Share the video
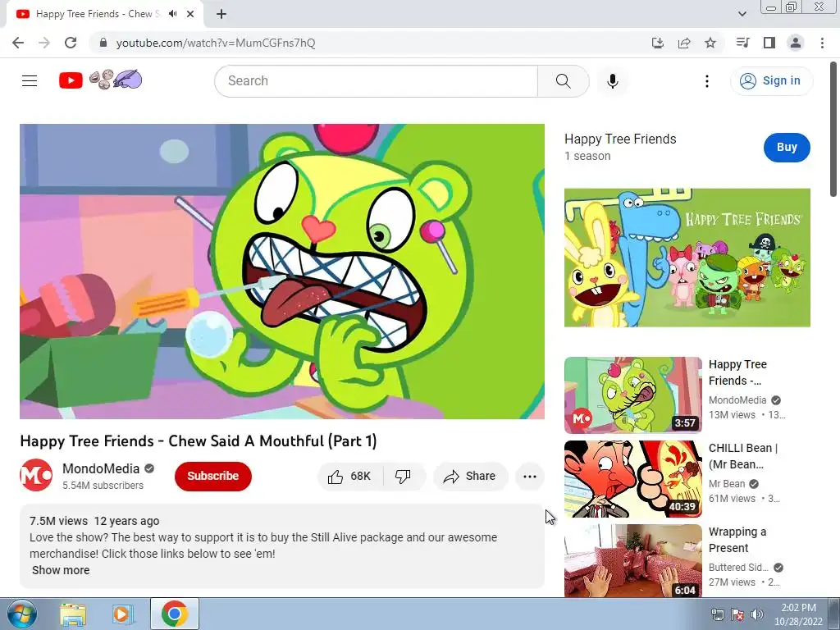This screenshot has height=630, width=840. 470,477
